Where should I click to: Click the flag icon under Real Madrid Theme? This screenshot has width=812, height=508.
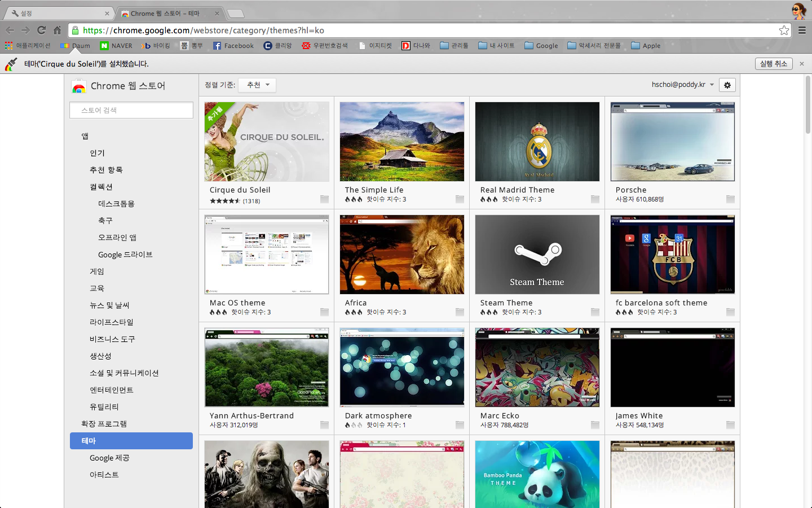(x=595, y=199)
